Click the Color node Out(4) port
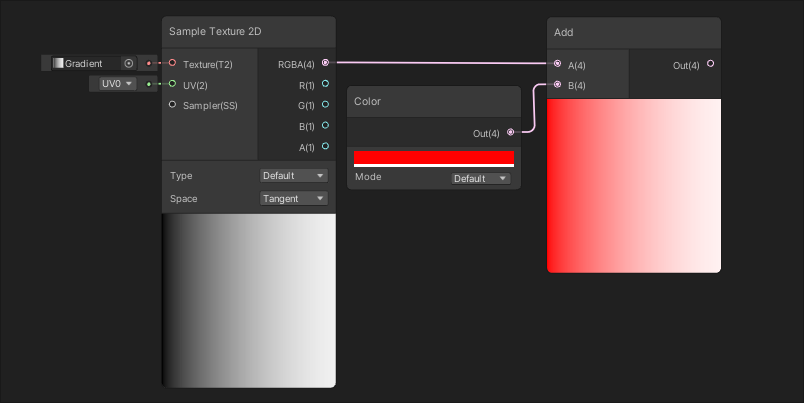This screenshot has height=403, width=804. pos(511,132)
